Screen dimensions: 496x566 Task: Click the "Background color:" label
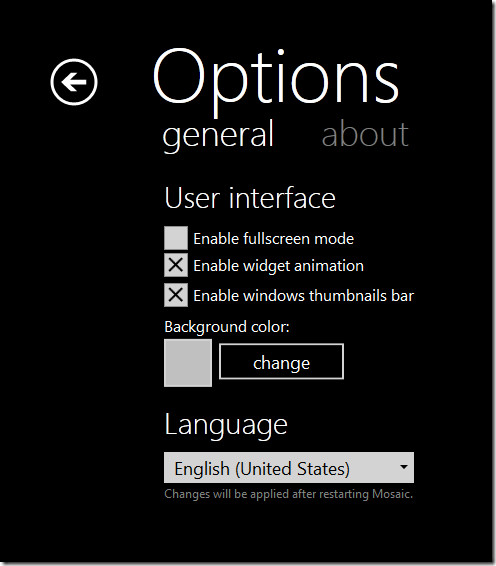point(227,327)
